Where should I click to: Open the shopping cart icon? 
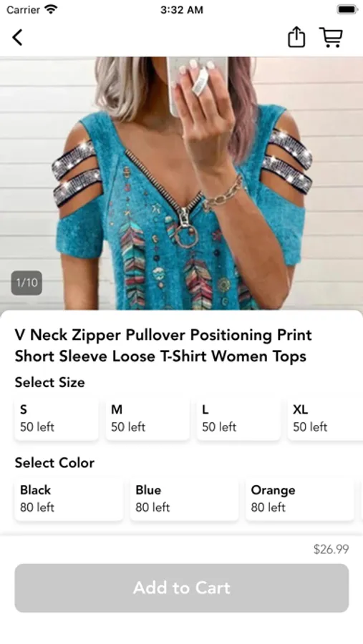(331, 37)
